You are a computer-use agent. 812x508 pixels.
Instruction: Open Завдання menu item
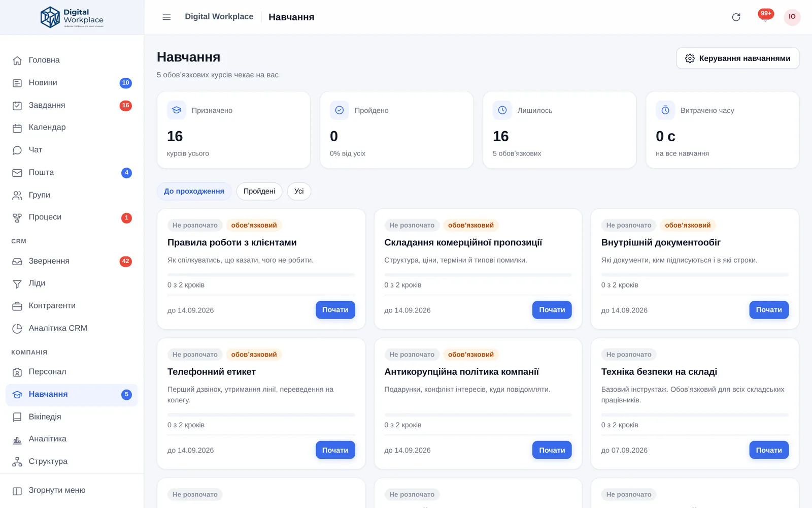[72, 106]
